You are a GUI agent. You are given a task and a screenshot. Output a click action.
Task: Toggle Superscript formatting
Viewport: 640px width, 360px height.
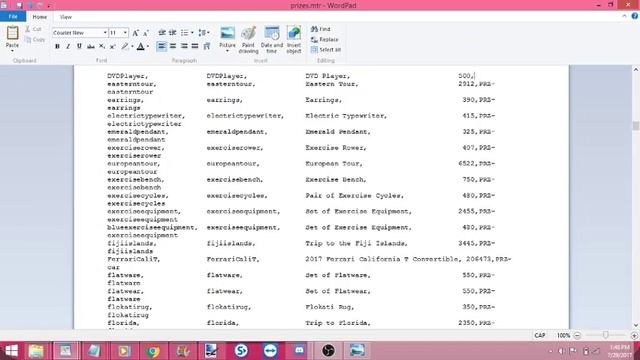113,47
